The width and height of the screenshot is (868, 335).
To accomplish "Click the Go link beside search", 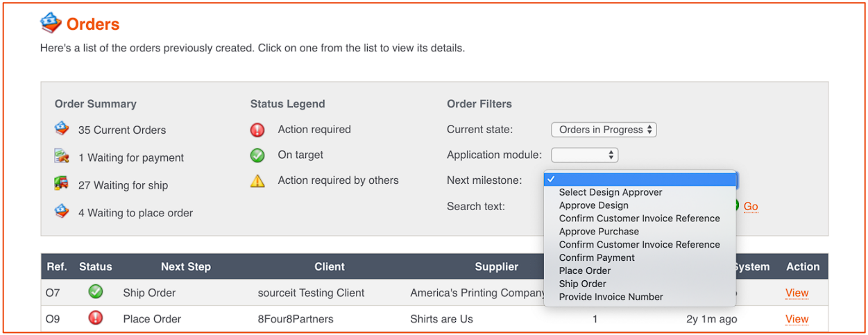I will pyautogui.click(x=751, y=207).
